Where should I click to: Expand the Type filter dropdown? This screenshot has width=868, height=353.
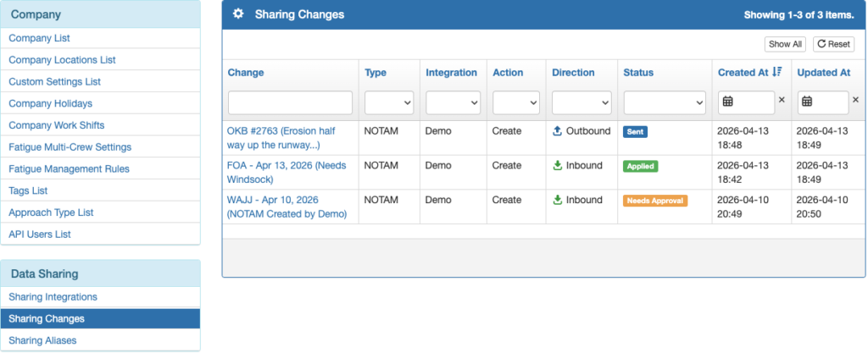click(389, 102)
